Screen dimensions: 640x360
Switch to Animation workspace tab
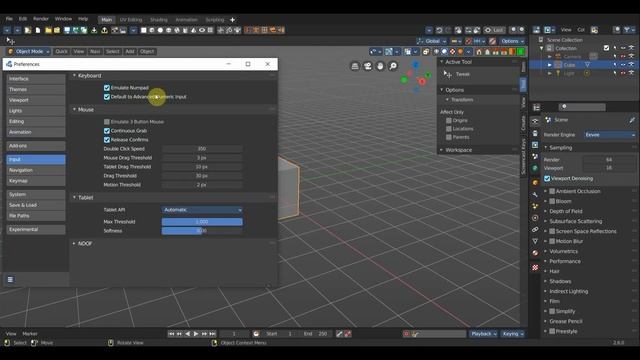coord(186,20)
